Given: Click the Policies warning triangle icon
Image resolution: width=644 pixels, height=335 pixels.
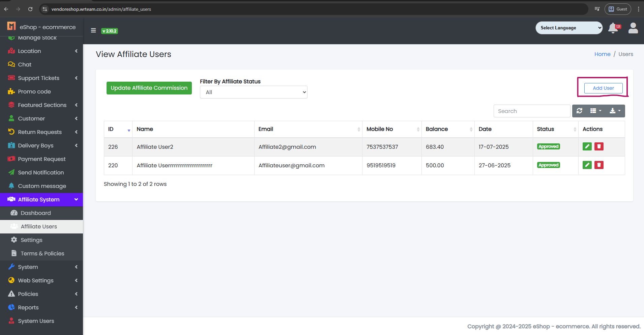Looking at the screenshot, I should 11,294.
